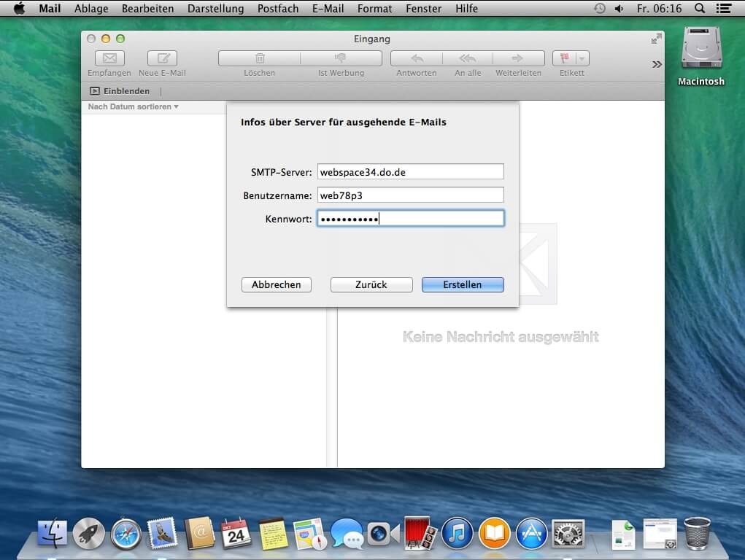Launch Safari from the Dock
This screenshot has height=560, width=745.
pos(126,534)
